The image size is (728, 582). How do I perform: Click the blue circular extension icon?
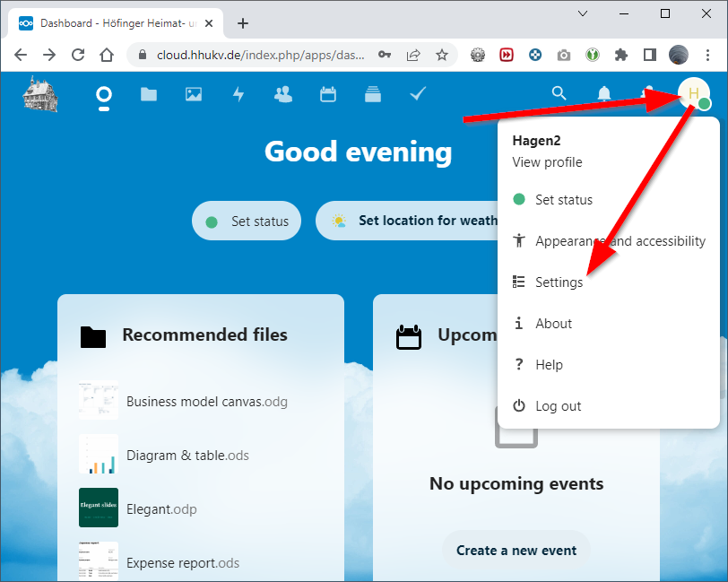[x=535, y=55]
